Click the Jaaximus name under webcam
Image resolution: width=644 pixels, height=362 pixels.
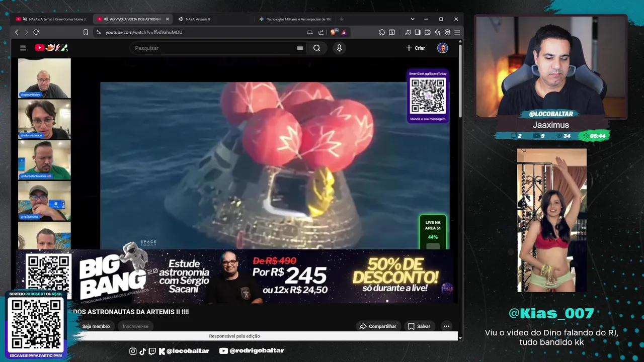click(x=551, y=125)
